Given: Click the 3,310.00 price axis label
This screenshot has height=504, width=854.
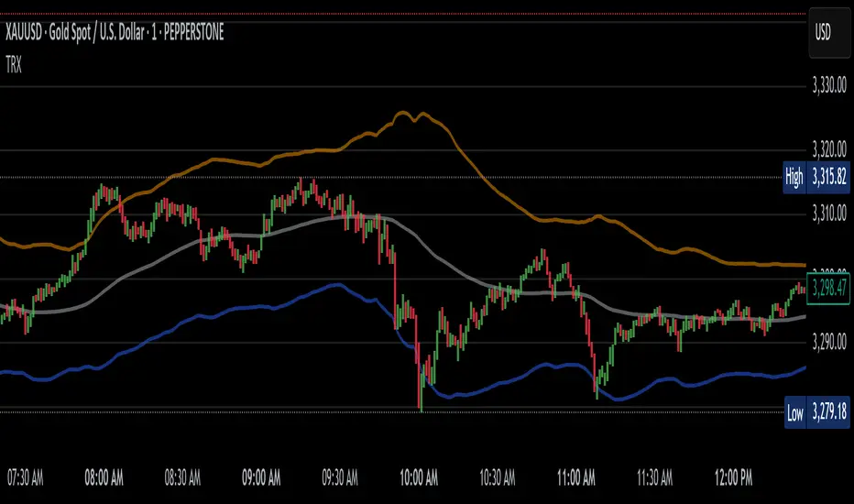Looking at the screenshot, I should [829, 214].
